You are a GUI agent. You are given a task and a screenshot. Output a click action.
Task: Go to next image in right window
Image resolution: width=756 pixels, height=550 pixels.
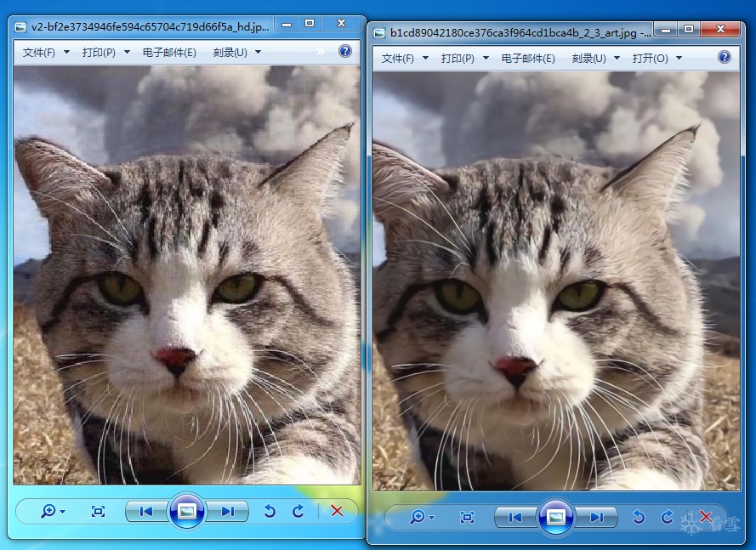(597, 518)
